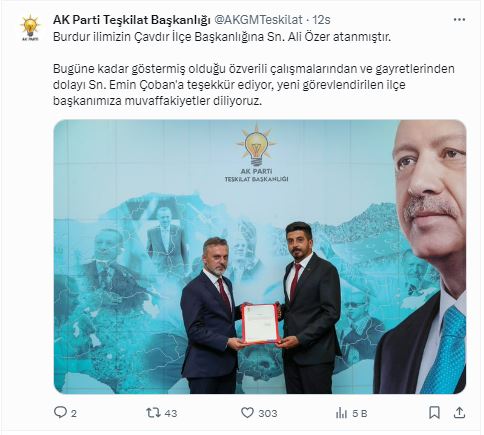The image size is (484, 435).
Task: Click the red-framed document held in the photo
Action: [260, 324]
